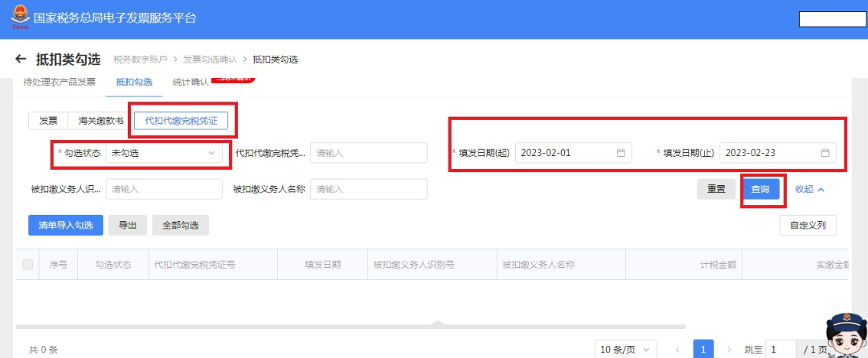Click the tax bureau emblem logo
868x358 pixels.
[x=20, y=17]
